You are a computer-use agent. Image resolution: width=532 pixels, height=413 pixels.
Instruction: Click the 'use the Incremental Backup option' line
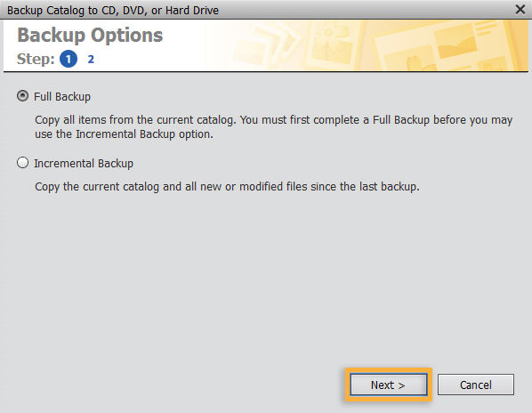click(x=124, y=134)
